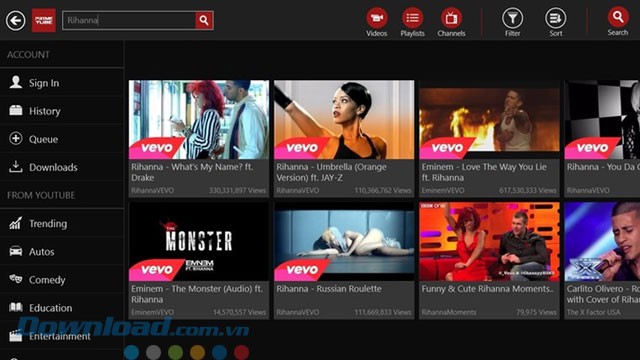
Task: Open 'Funny & Cute Rihanna Moments' title
Action: click(x=488, y=289)
